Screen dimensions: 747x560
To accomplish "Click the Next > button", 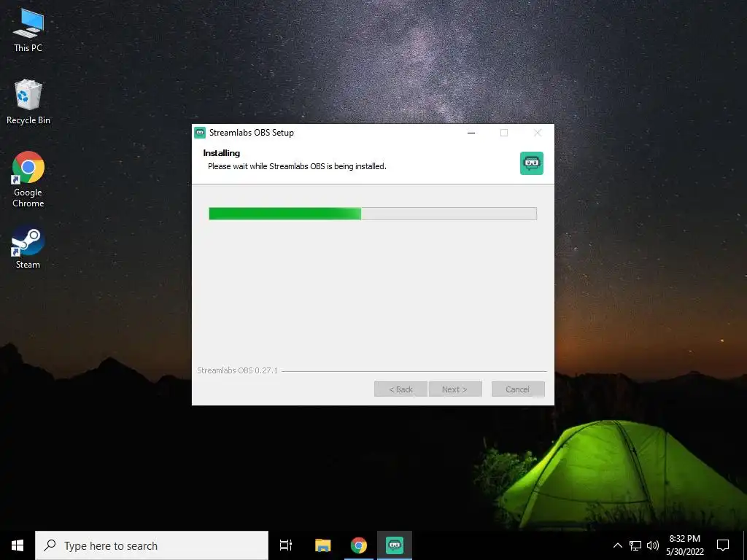I will pyautogui.click(x=455, y=389).
